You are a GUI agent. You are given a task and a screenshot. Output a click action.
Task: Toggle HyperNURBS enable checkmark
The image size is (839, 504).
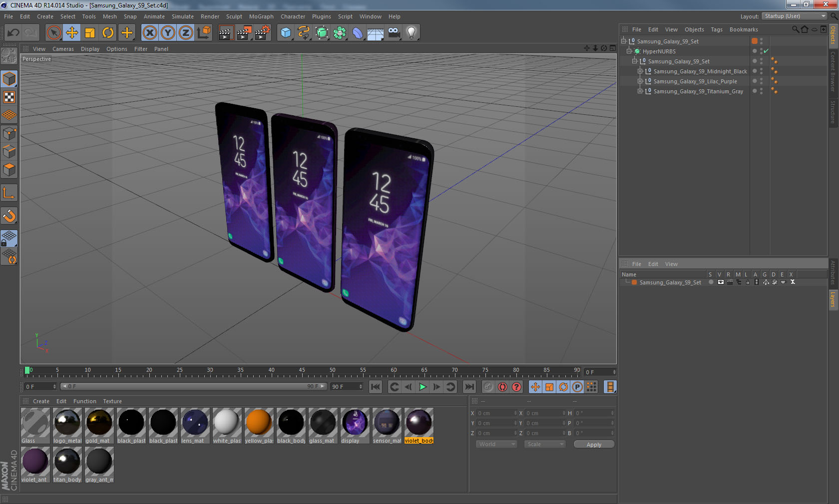tap(766, 51)
